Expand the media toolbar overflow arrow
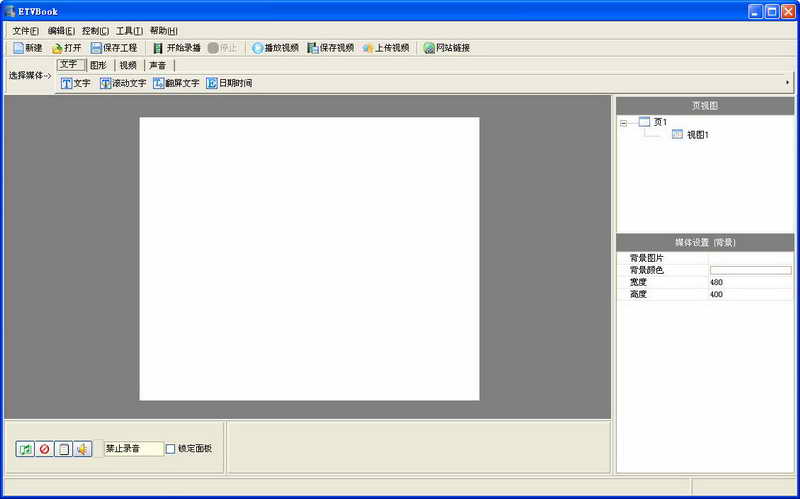 tap(787, 83)
